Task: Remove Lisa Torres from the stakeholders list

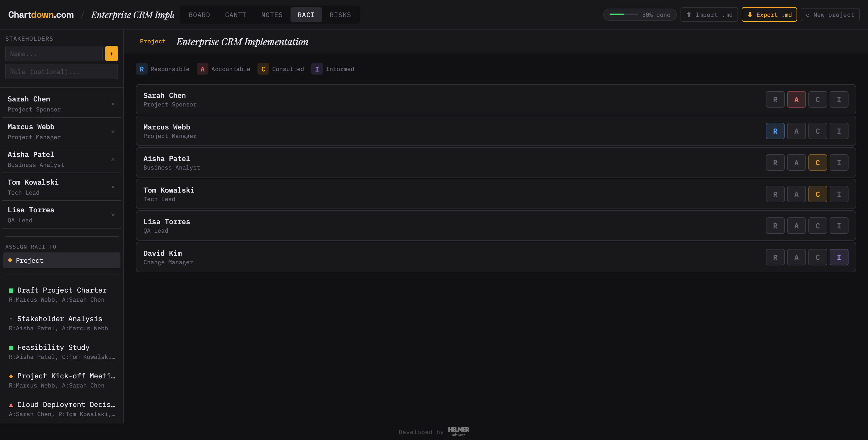Action: tap(113, 215)
